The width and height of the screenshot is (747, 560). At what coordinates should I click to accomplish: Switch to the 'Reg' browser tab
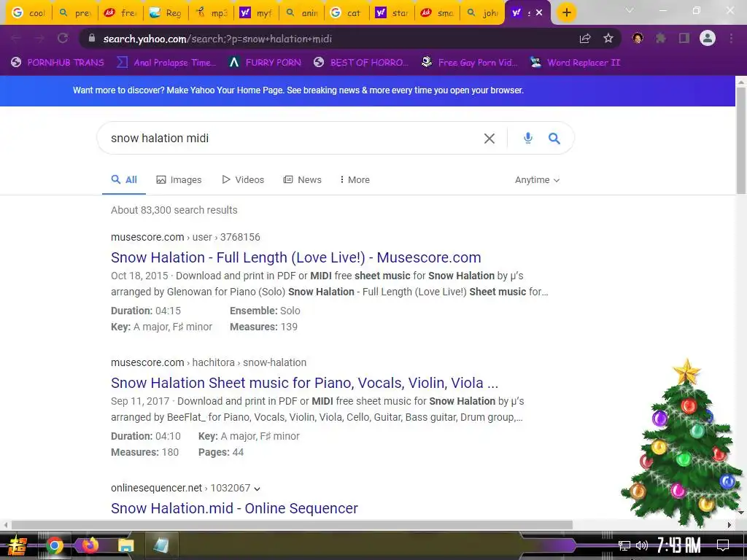click(x=166, y=13)
